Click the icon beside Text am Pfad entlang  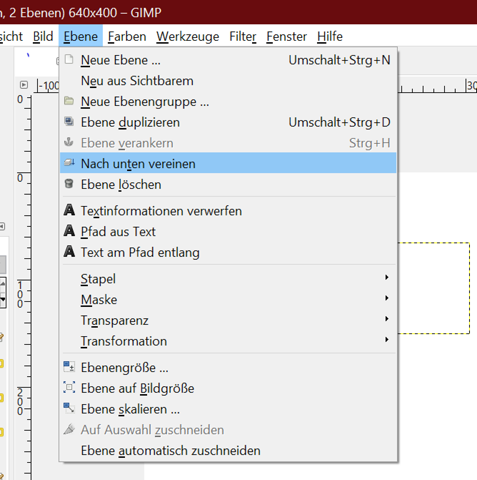(69, 251)
